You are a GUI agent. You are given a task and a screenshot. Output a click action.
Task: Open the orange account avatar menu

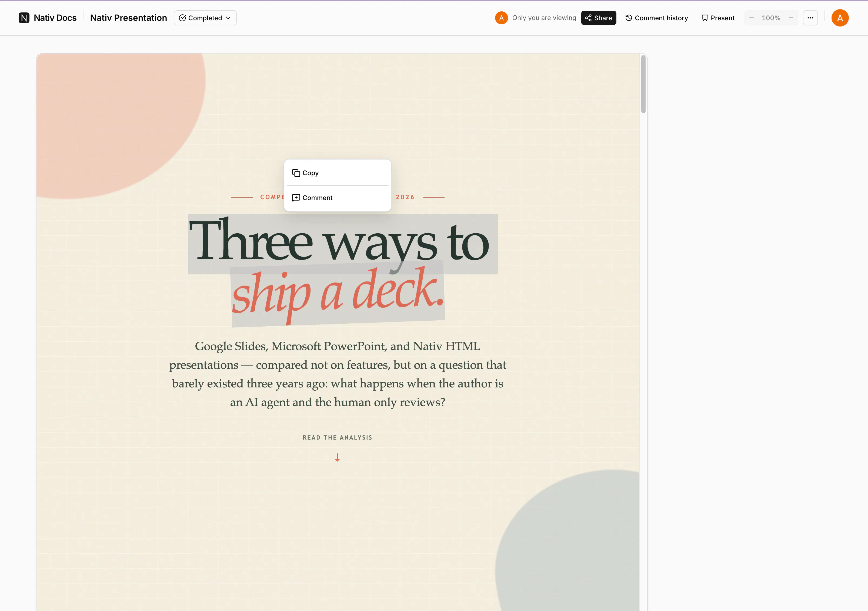pyautogui.click(x=840, y=18)
